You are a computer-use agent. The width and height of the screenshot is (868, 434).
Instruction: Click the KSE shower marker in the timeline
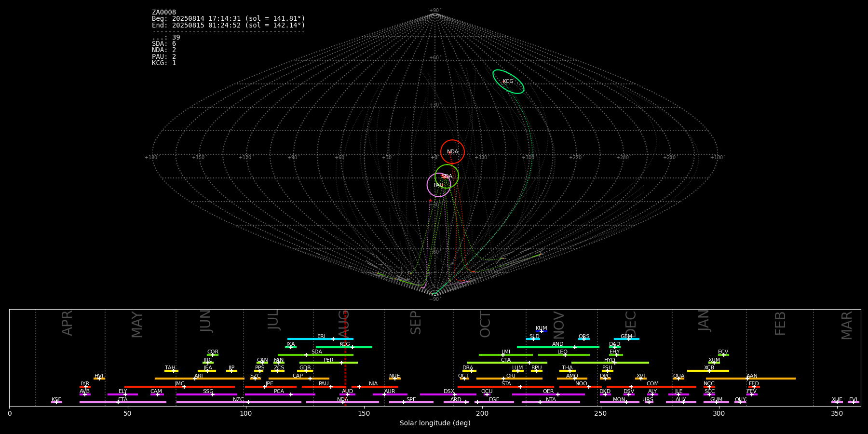tap(56, 402)
